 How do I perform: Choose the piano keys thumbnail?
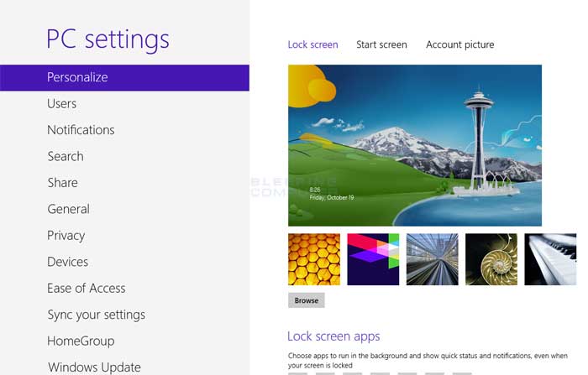pos(550,259)
